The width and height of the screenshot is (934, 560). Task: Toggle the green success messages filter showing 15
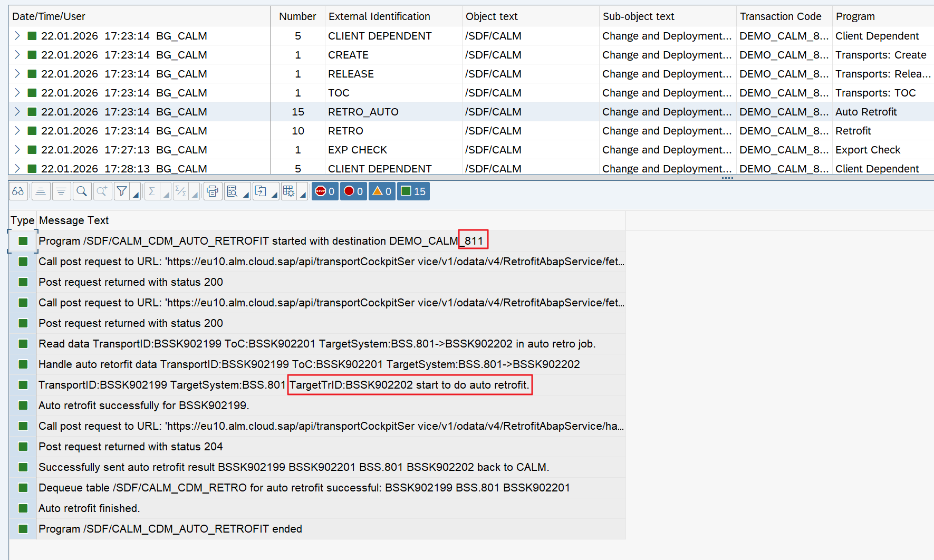click(413, 191)
